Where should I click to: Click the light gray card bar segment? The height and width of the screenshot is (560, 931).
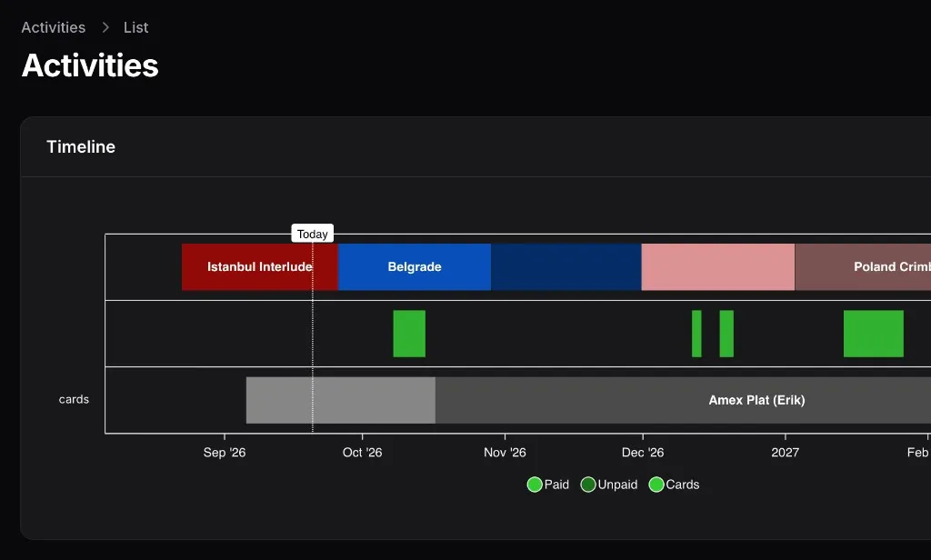click(x=341, y=400)
